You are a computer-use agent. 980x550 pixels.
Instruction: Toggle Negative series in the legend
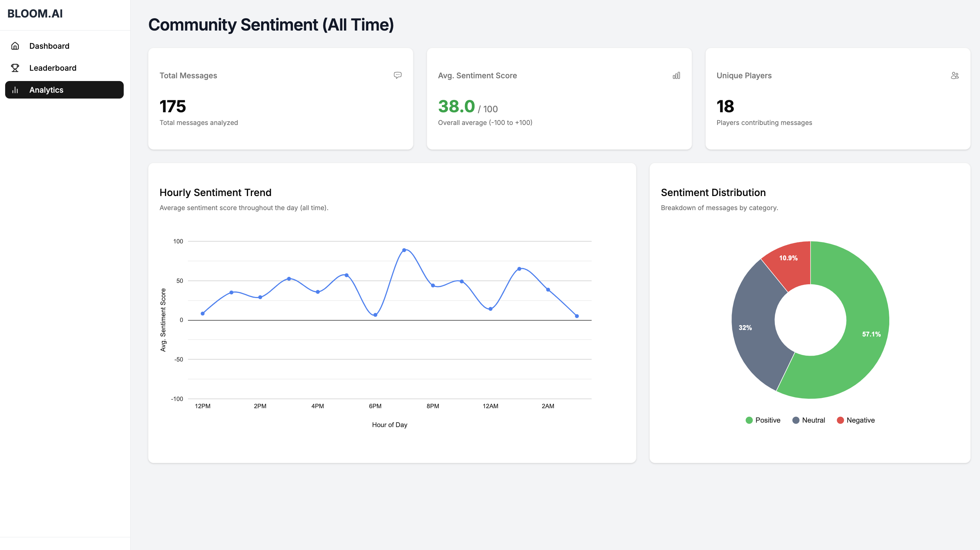pyautogui.click(x=856, y=420)
